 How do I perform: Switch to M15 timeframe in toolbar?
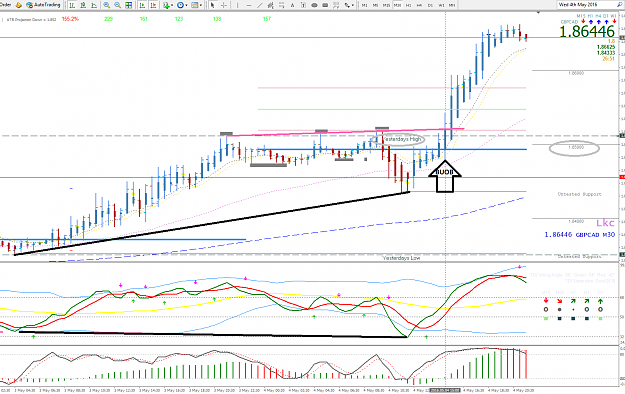point(386,5)
